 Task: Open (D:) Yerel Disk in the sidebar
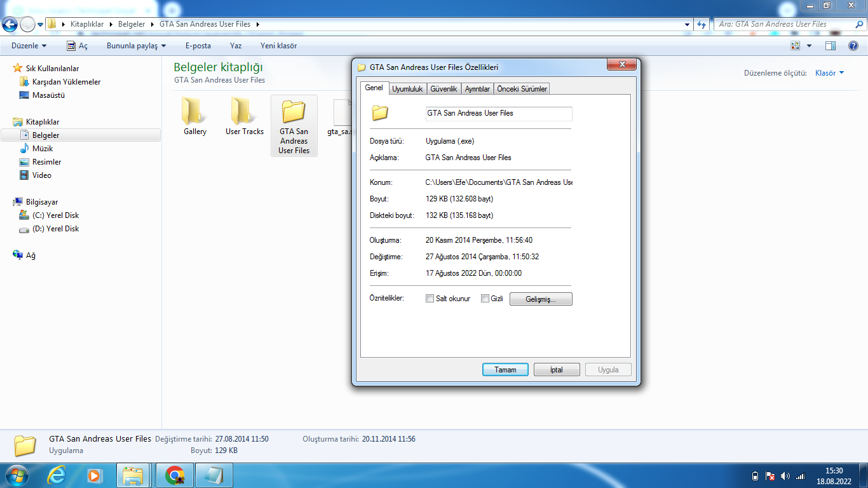[x=55, y=229]
